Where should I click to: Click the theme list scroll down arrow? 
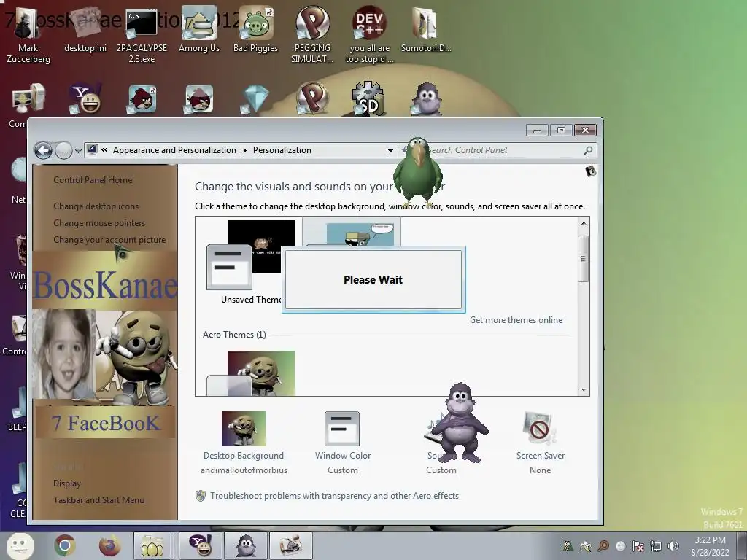(584, 390)
